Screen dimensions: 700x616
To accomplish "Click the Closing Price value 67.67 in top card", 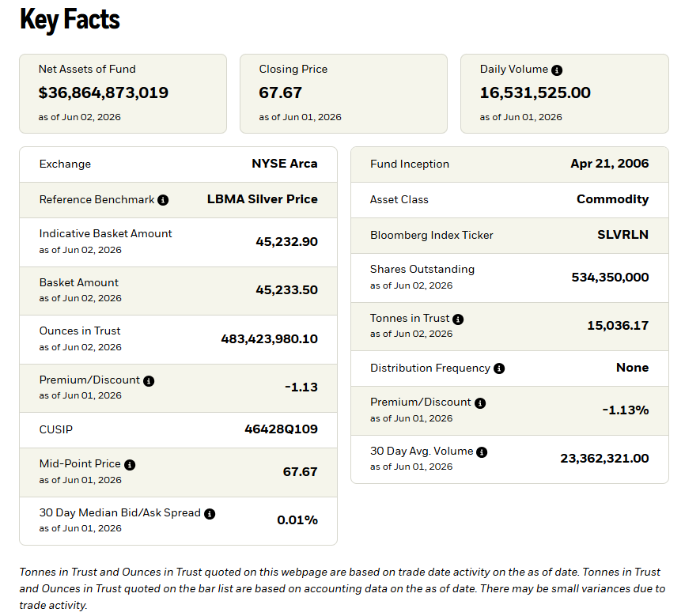I will click(x=280, y=93).
